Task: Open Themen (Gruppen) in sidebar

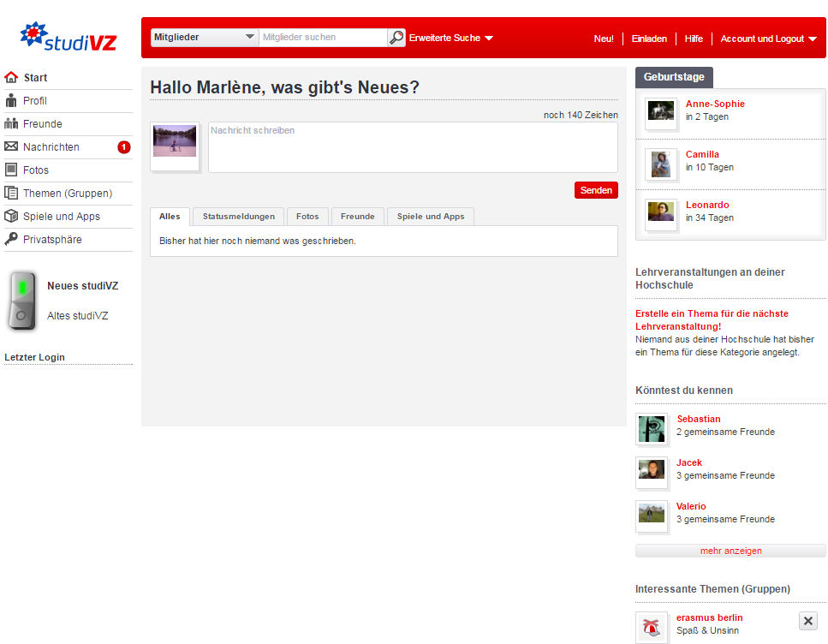Action: [69, 194]
